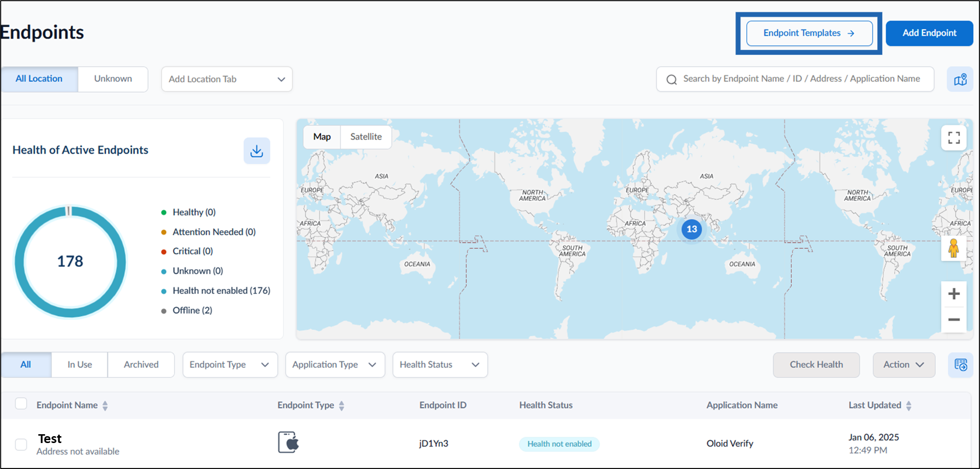Expand the Action dropdown
This screenshot has height=469, width=980.
tap(904, 365)
